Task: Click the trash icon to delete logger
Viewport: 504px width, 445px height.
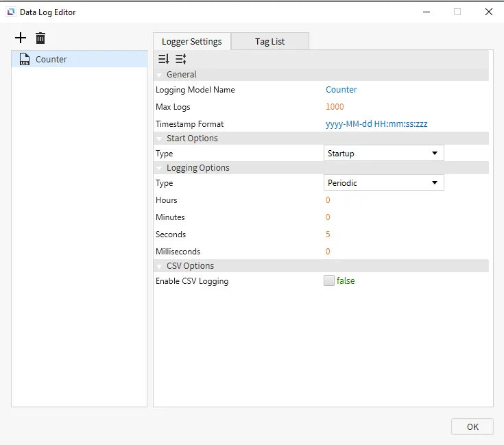Action: 40,38
